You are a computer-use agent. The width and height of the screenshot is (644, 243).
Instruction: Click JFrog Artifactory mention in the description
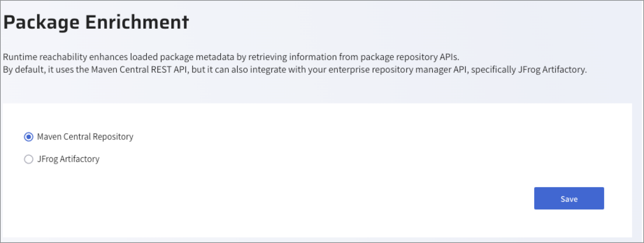point(551,69)
